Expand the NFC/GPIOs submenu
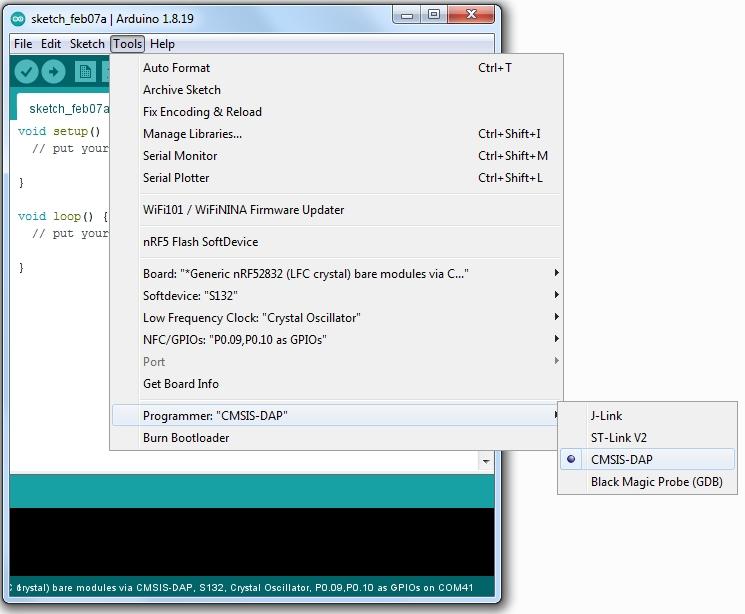Screen dimensions: 745x614 pyautogui.click(x=336, y=340)
